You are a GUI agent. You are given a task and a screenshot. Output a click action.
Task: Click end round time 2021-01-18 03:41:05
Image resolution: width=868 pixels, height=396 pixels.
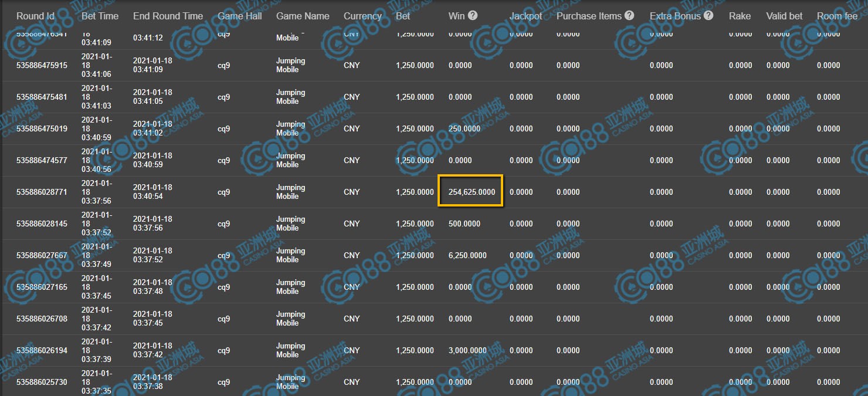(x=152, y=97)
